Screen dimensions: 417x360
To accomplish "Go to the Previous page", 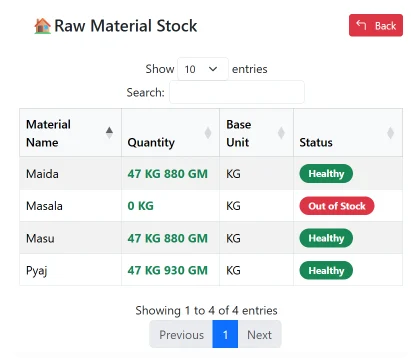I will [x=181, y=334].
